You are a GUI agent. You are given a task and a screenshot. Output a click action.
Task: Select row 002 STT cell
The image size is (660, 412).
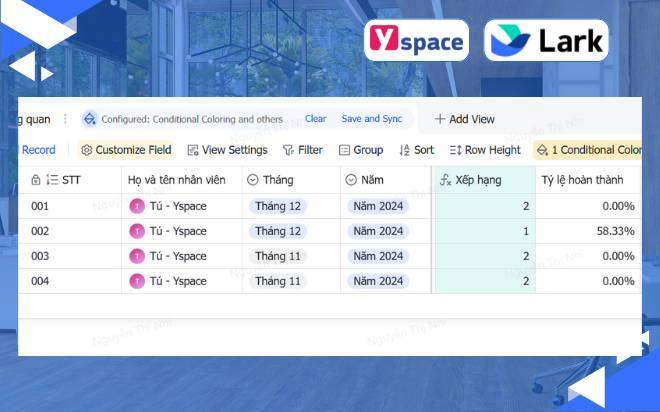pyautogui.click(x=70, y=231)
